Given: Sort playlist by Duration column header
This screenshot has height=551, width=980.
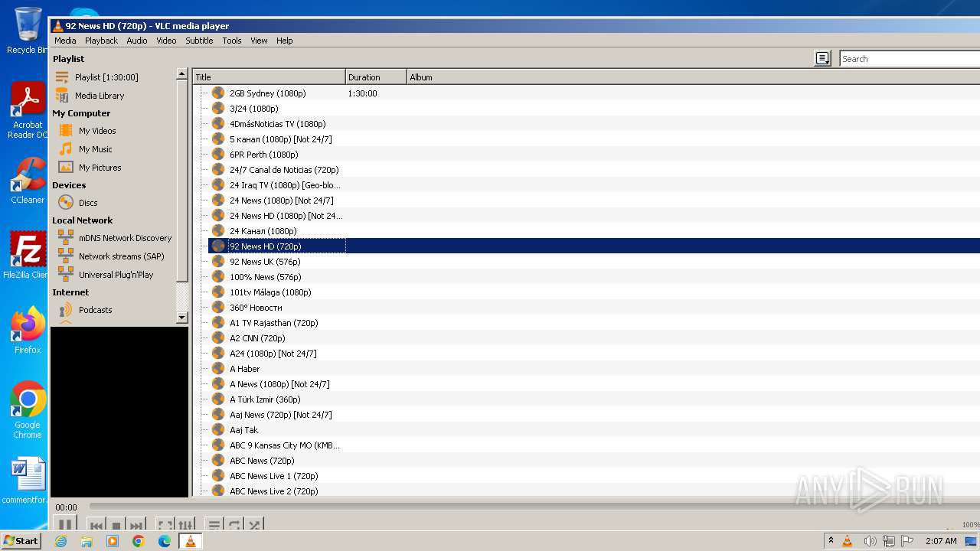Looking at the screenshot, I should [x=376, y=77].
